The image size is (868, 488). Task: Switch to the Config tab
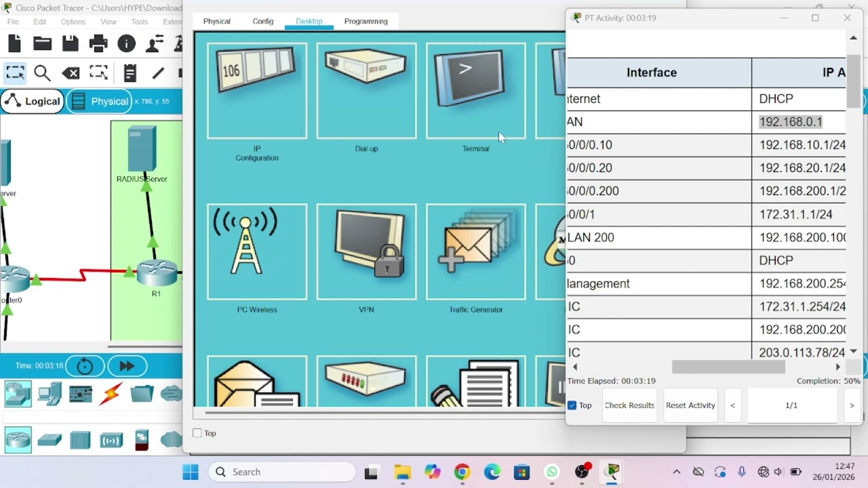263,21
